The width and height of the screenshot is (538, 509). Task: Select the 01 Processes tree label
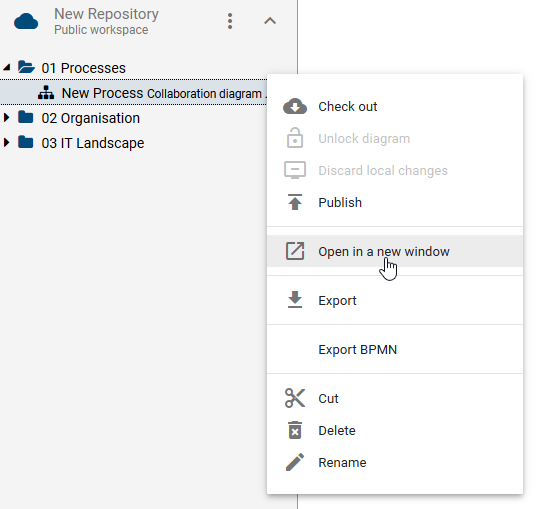pos(83,68)
